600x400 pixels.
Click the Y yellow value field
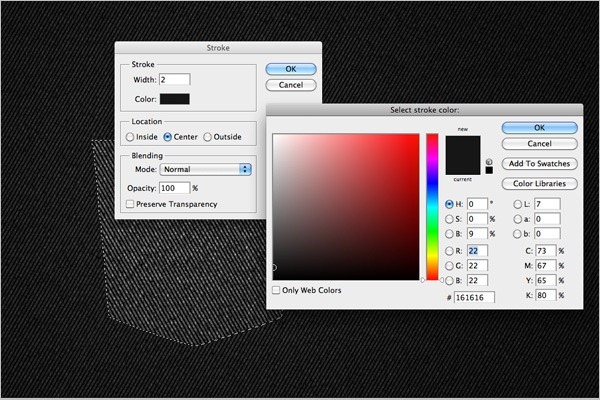point(546,281)
